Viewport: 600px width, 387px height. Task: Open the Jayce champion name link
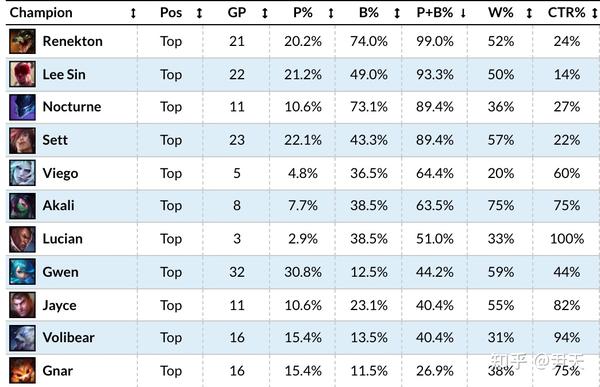coord(59,305)
